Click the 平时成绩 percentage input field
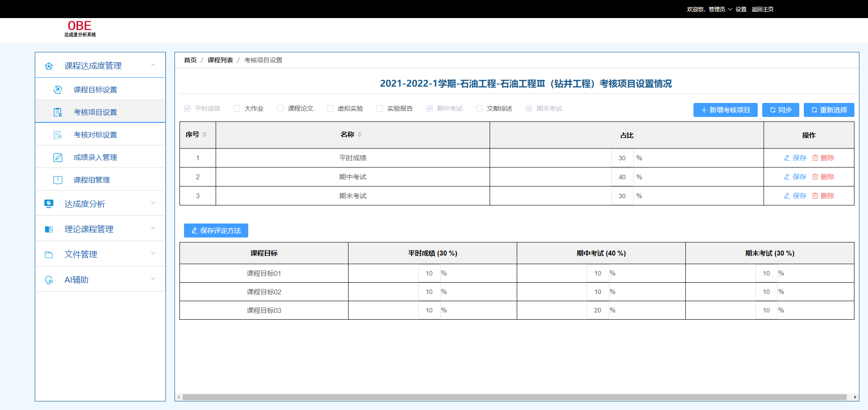Viewport: 868px width, 410px height. tap(622, 158)
